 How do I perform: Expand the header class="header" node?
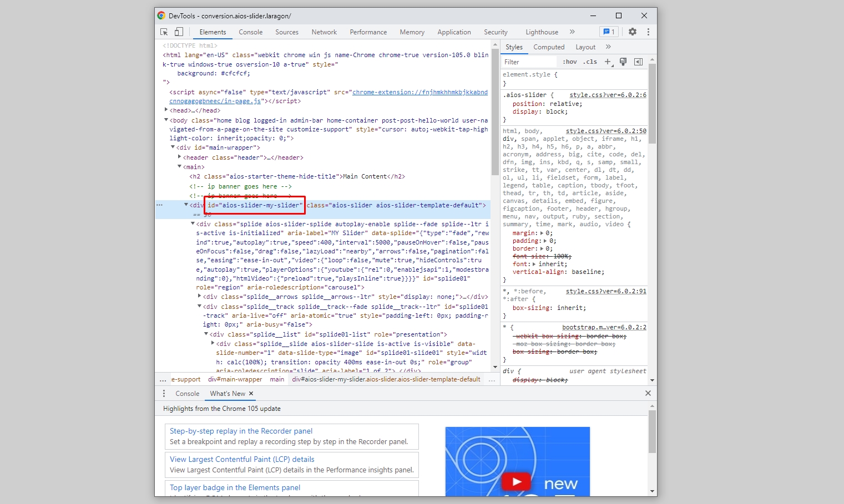[179, 157]
